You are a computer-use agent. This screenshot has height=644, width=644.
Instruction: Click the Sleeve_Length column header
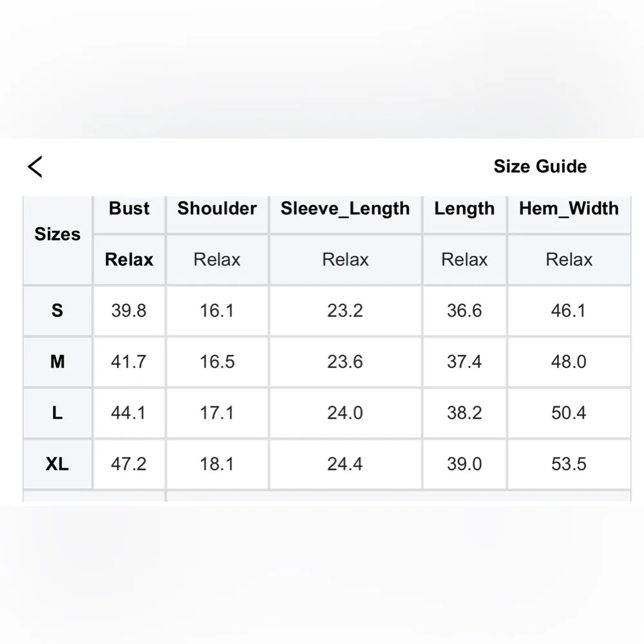(345, 209)
